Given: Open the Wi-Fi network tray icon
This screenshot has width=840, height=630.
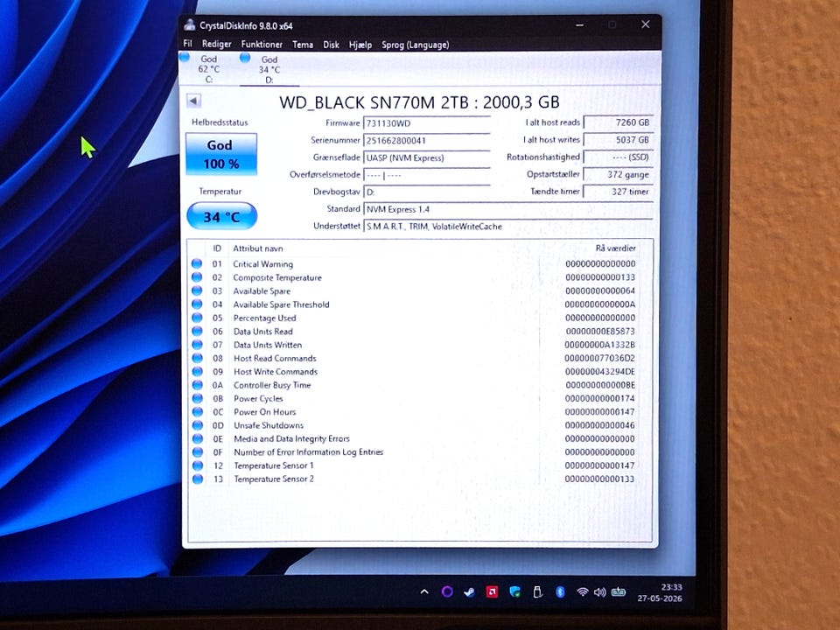Looking at the screenshot, I should (x=583, y=592).
